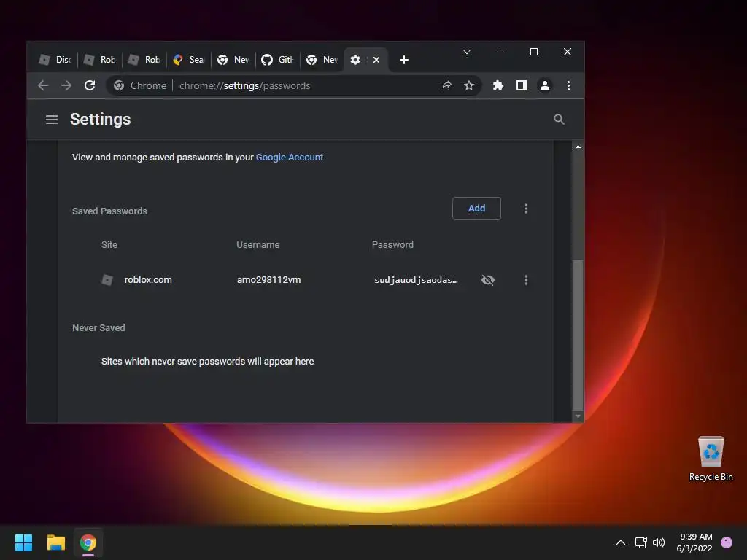This screenshot has height=560, width=747.
Task: Open File Explorer from the taskbar
Action: (55, 542)
